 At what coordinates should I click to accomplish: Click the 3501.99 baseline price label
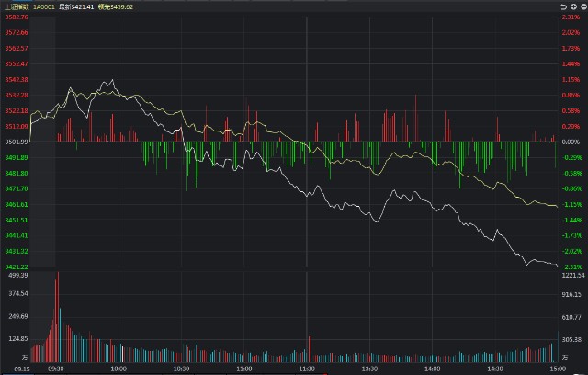point(17,142)
